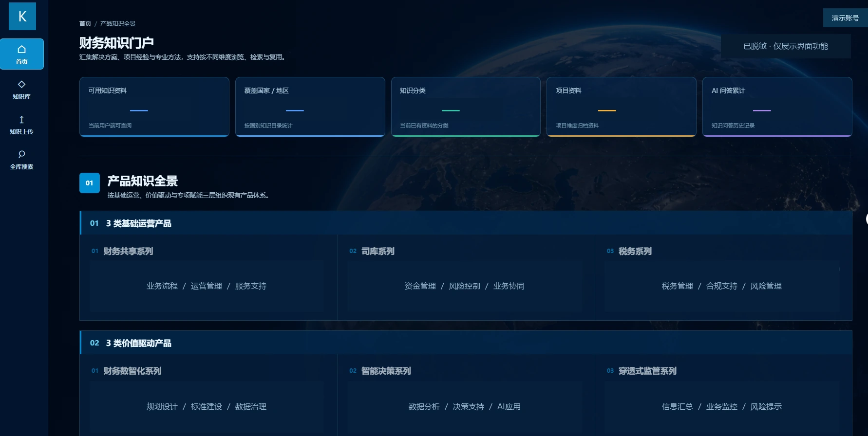Open the 税务系列 product title
Screen dimensions: 868x436
(635, 251)
